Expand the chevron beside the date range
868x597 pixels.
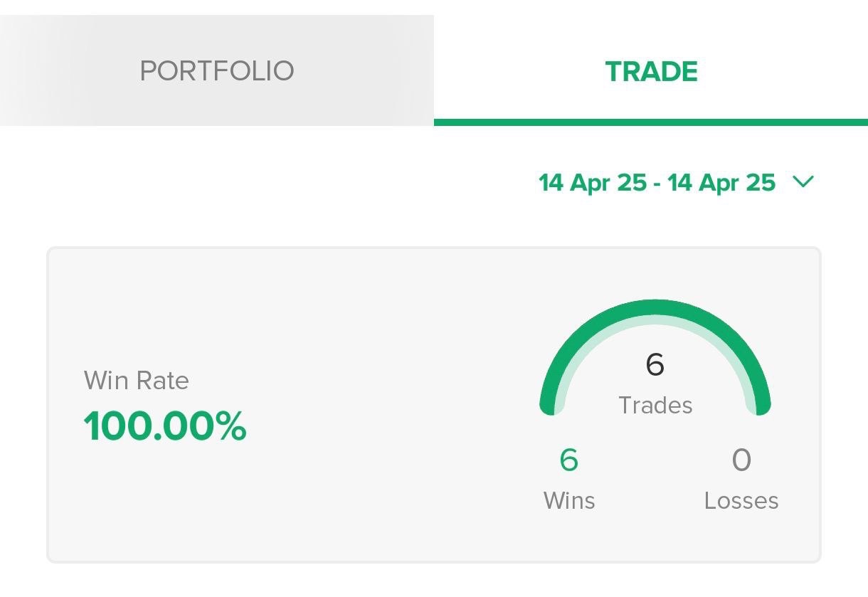(x=803, y=182)
